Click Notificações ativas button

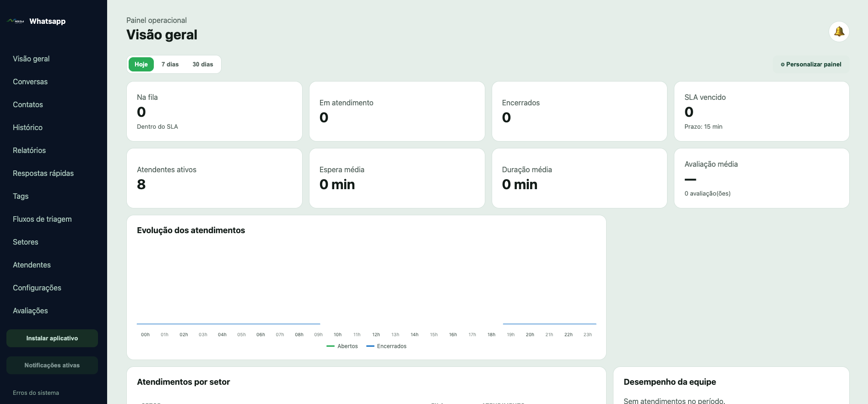tap(52, 365)
